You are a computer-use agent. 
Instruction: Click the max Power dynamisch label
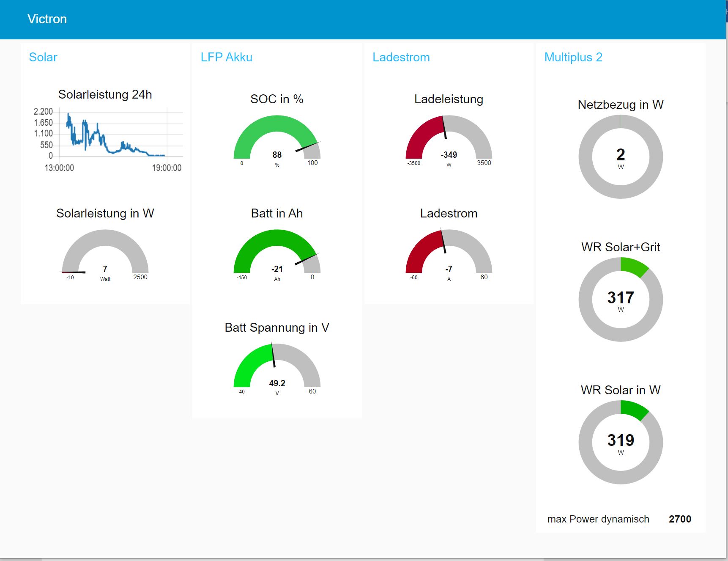[598, 519]
